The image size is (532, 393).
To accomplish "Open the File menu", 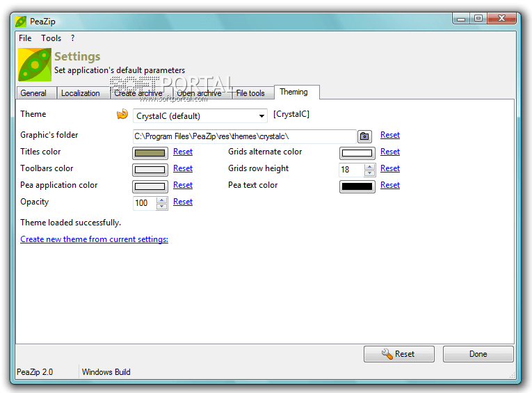I will tap(25, 38).
